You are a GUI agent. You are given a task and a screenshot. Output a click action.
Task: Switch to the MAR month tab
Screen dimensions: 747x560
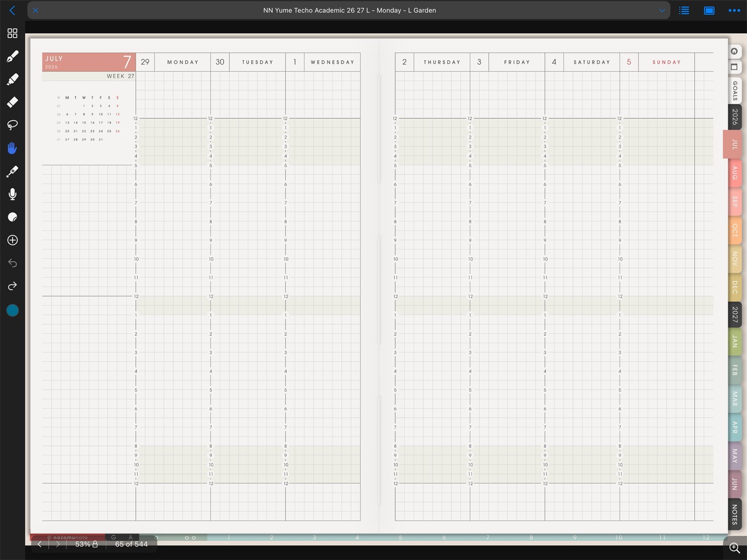click(735, 399)
